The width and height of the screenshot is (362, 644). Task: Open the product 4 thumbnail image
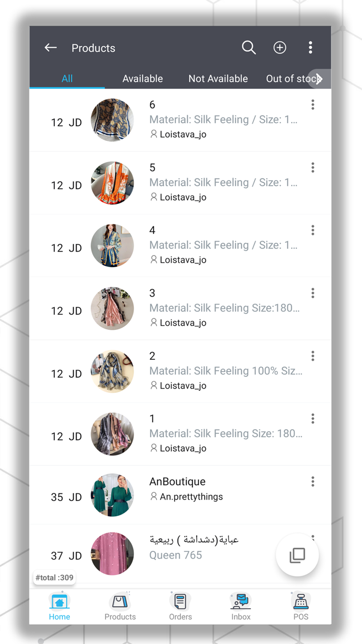(x=112, y=246)
